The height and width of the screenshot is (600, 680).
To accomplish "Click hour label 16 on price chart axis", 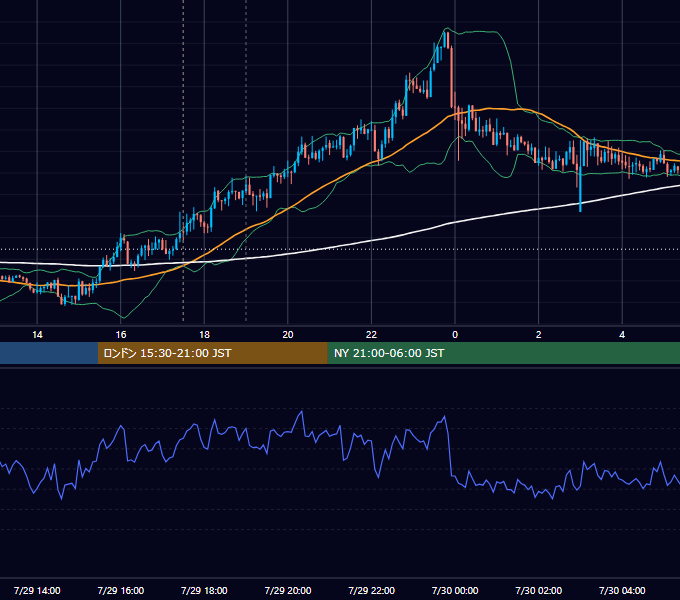I will pos(121,334).
